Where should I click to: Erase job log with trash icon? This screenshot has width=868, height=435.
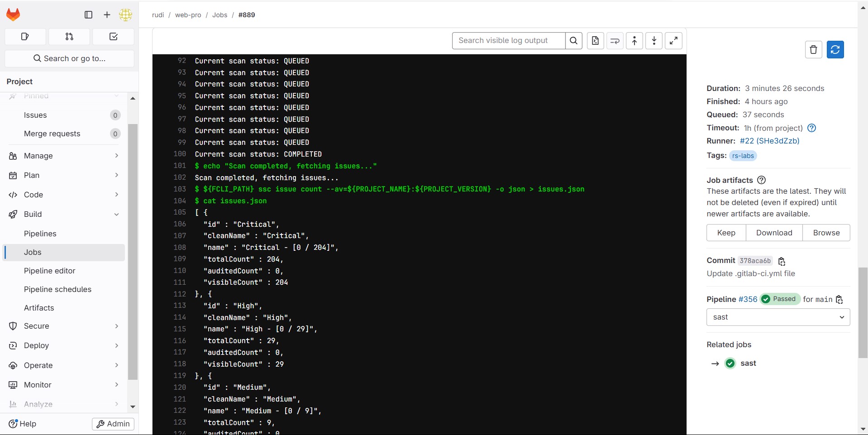coord(813,49)
